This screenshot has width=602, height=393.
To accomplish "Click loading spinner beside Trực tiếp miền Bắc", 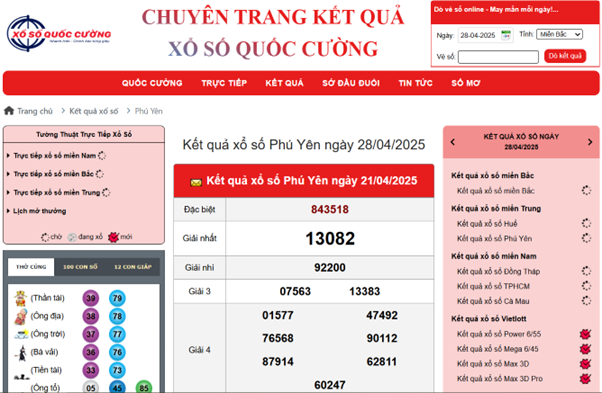I will tap(100, 174).
